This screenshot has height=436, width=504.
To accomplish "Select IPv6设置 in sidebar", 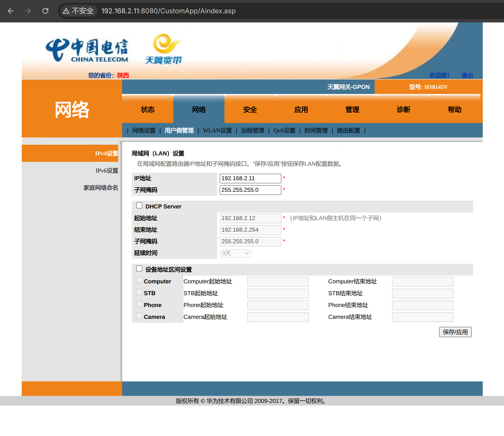I will tap(107, 171).
